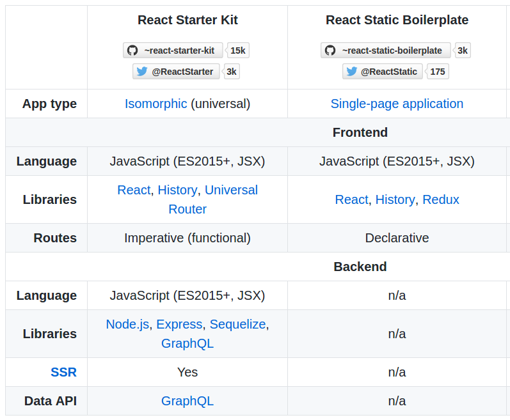Click the GitHub icon on react-starter-kit badge

click(x=132, y=51)
